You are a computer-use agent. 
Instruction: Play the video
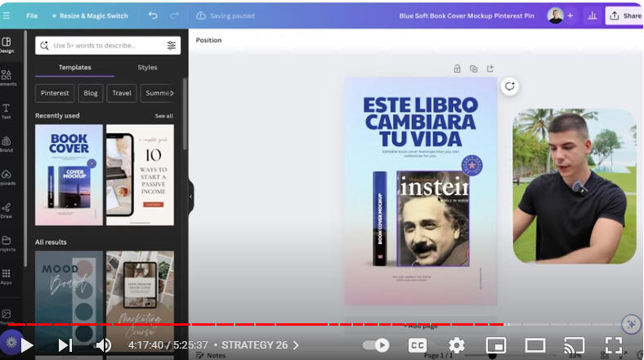pos(27,345)
